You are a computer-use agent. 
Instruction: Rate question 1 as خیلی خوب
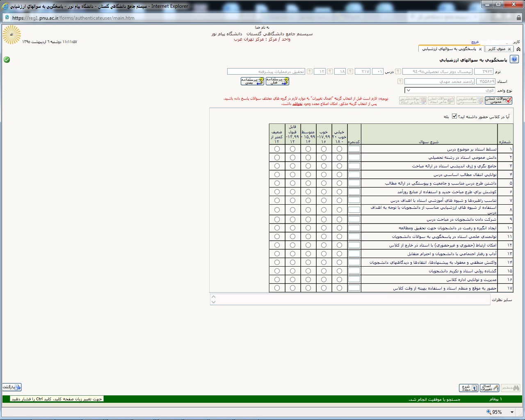(x=339, y=149)
